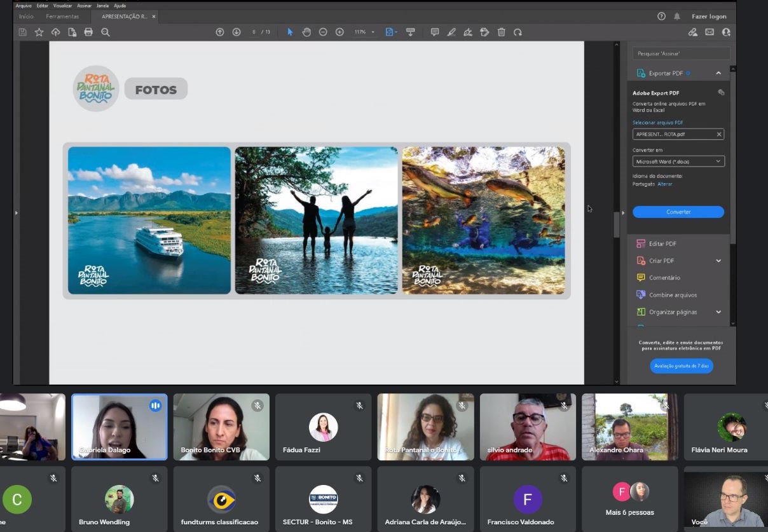Click the scrolling mode toolbar icon
Screen dimensions: 768x532
coord(410,32)
